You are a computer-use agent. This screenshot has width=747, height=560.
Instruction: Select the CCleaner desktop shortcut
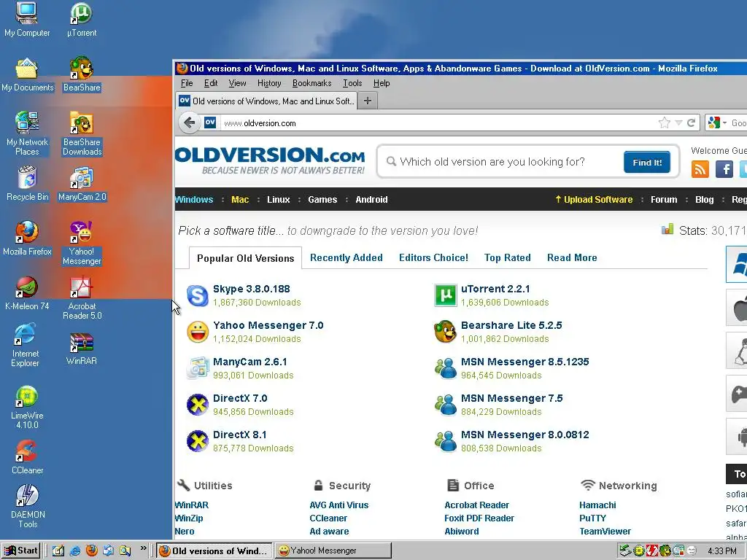point(27,457)
